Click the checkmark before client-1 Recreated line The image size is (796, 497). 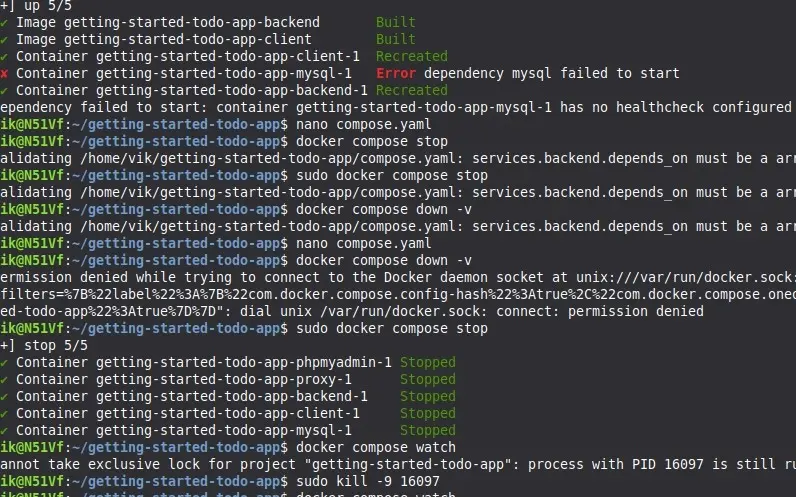4,57
